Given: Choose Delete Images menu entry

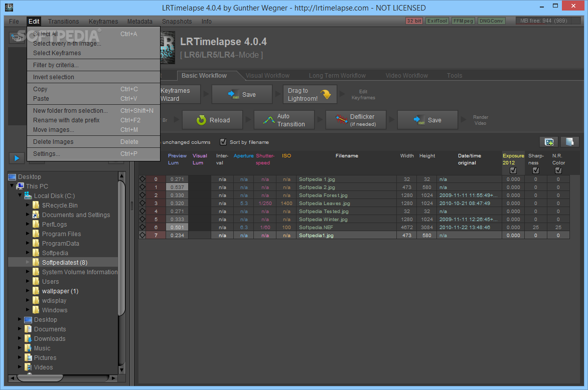Looking at the screenshot, I should click(x=93, y=142).
